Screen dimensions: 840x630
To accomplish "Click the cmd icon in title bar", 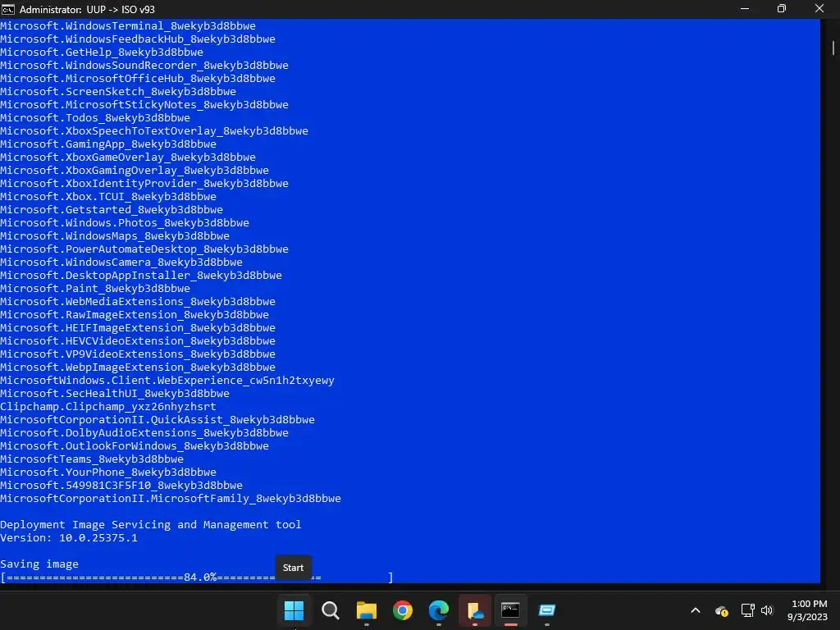I will tap(8, 9).
